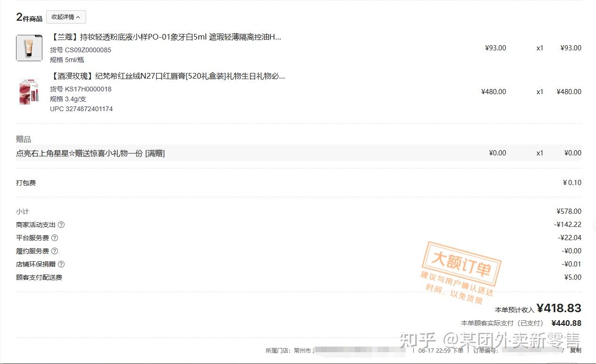This screenshot has width=596, height=364.
Task: Click the product code CS09Z0000085
Action: tap(88, 50)
